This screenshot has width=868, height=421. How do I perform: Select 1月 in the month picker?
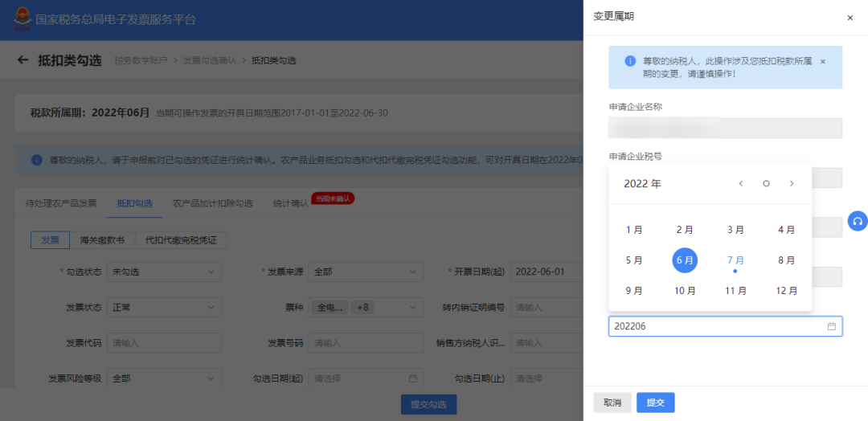point(634,230)
